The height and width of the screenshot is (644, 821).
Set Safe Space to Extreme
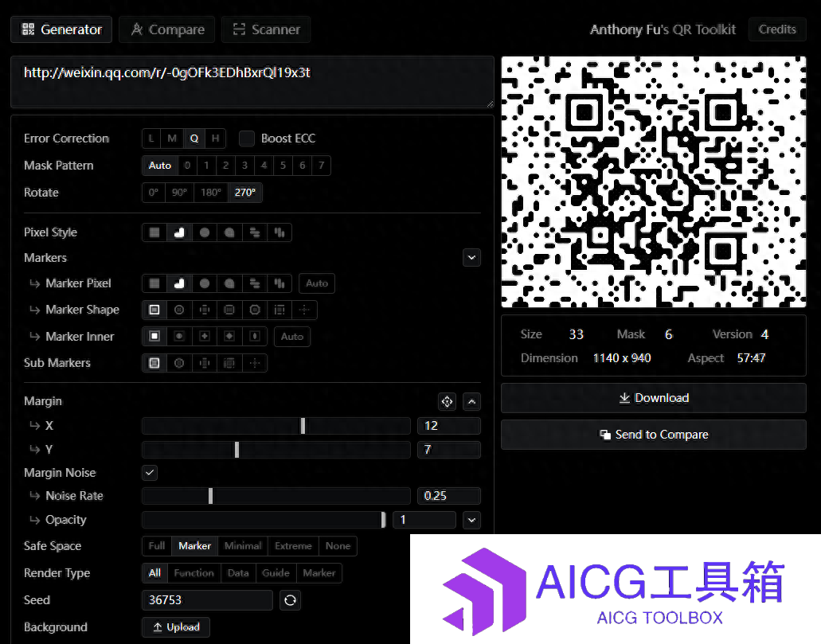coord(293,546)
